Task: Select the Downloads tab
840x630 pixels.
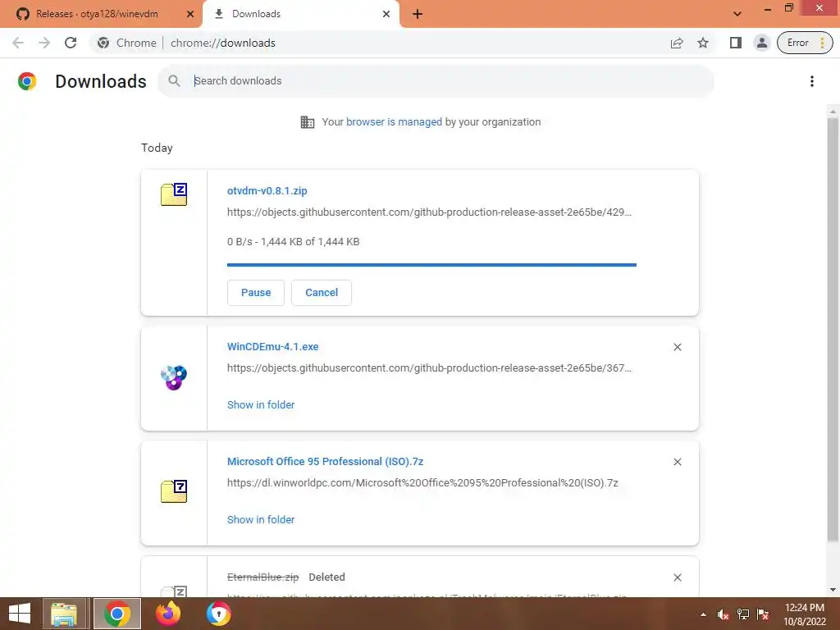Action: click(x=300, y=14)
